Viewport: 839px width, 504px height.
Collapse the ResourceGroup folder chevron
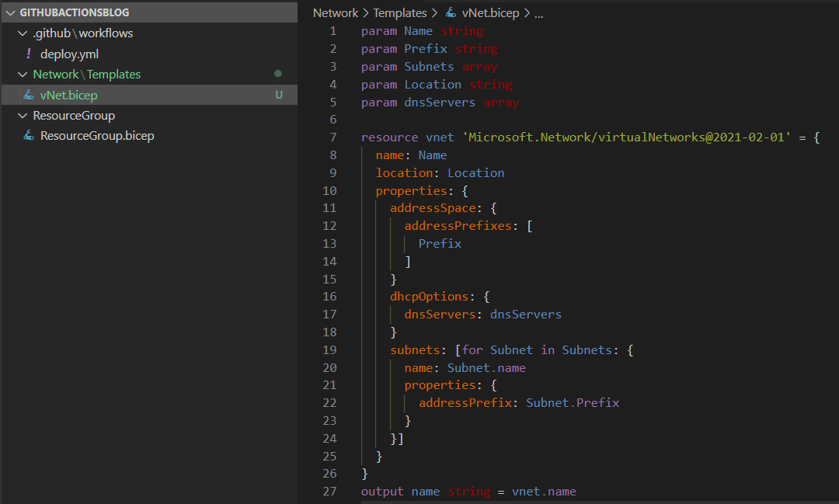click(23, 116)
